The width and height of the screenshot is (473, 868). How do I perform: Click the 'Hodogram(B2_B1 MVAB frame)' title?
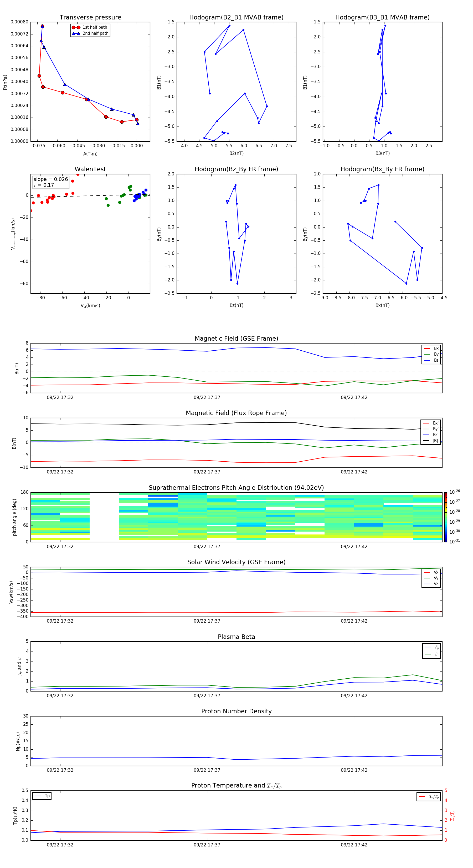click(236, 18)
